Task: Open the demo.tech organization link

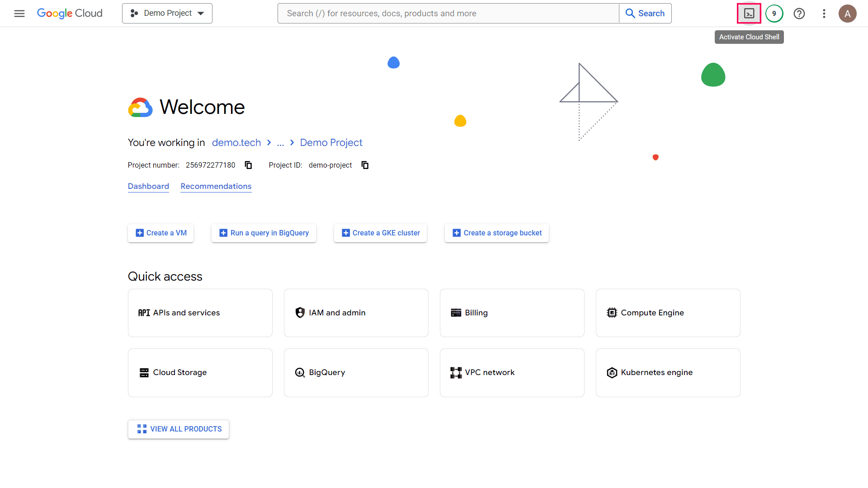Action: (x=236, y=142)
